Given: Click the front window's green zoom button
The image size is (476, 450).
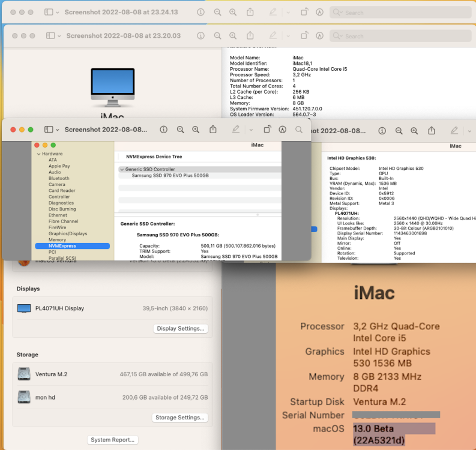Looking at the screenshot, I should pyautogui.click(x=31, y=130).
